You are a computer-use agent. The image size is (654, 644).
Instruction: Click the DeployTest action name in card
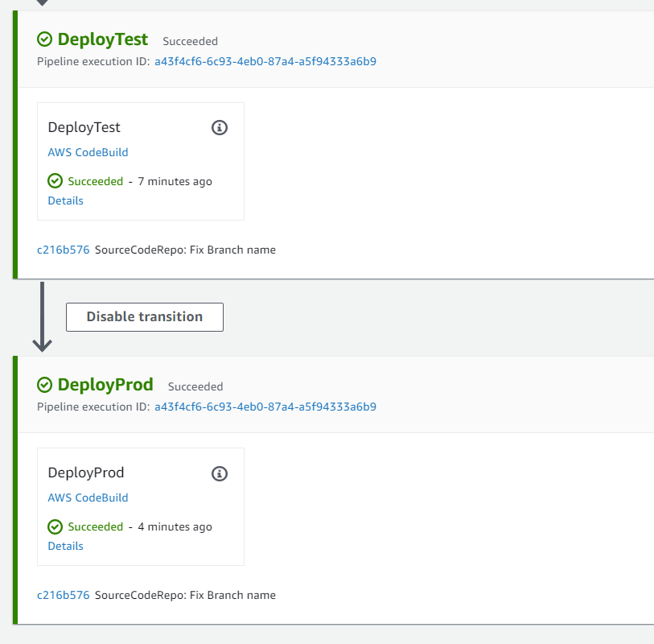[84, 127]
